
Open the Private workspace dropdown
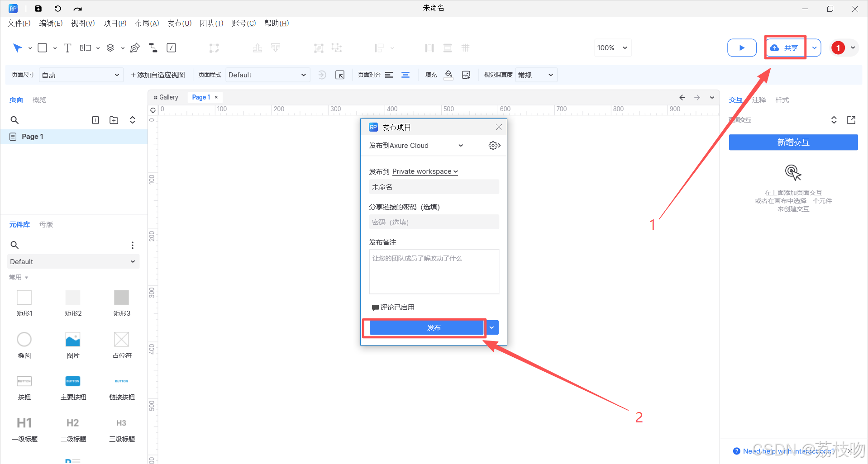tap(425, 171)
